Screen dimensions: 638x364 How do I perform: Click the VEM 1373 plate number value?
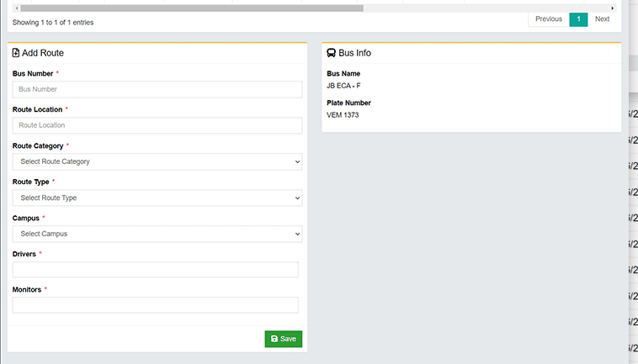click(343, 115)
